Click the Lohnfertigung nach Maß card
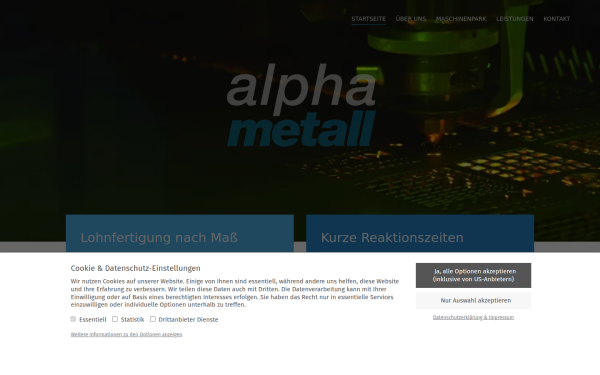Image resolution: width=600 pixels, height=375 pixels. click(x=180, y=233)
